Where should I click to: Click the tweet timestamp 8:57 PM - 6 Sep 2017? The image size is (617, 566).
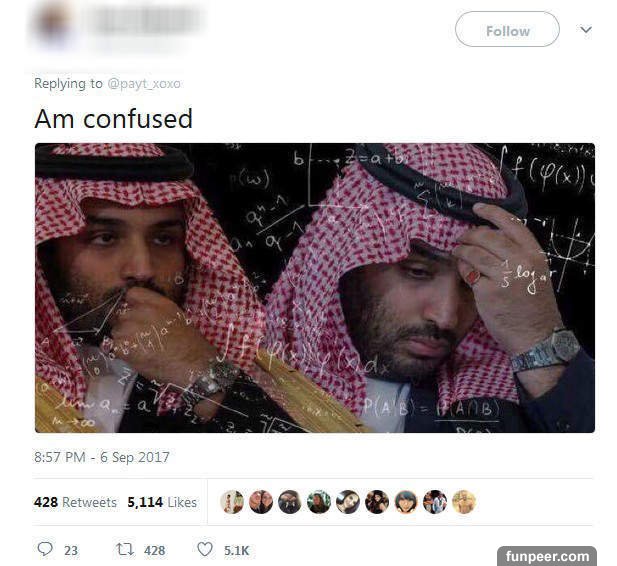[102, 457]
